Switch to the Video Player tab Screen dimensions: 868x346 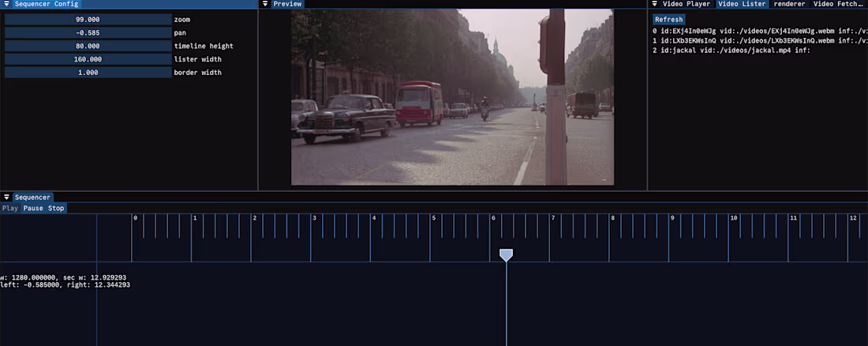tap(687, 4)
